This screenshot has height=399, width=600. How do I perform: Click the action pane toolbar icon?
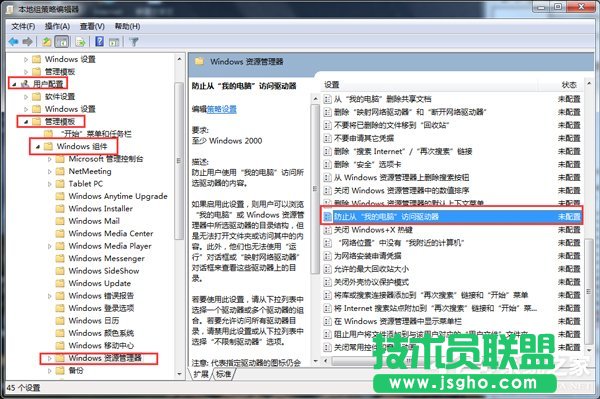tap(114, 42)
